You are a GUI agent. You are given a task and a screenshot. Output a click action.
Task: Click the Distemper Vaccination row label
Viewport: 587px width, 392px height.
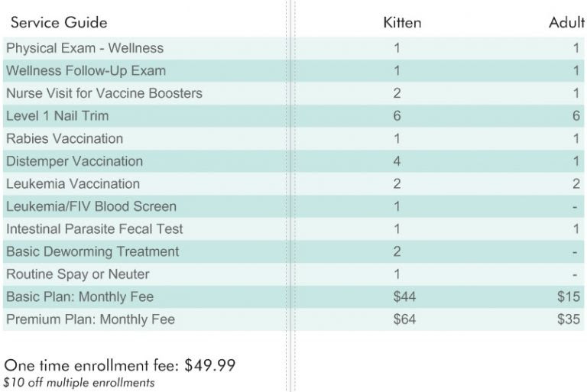[74, 161]
